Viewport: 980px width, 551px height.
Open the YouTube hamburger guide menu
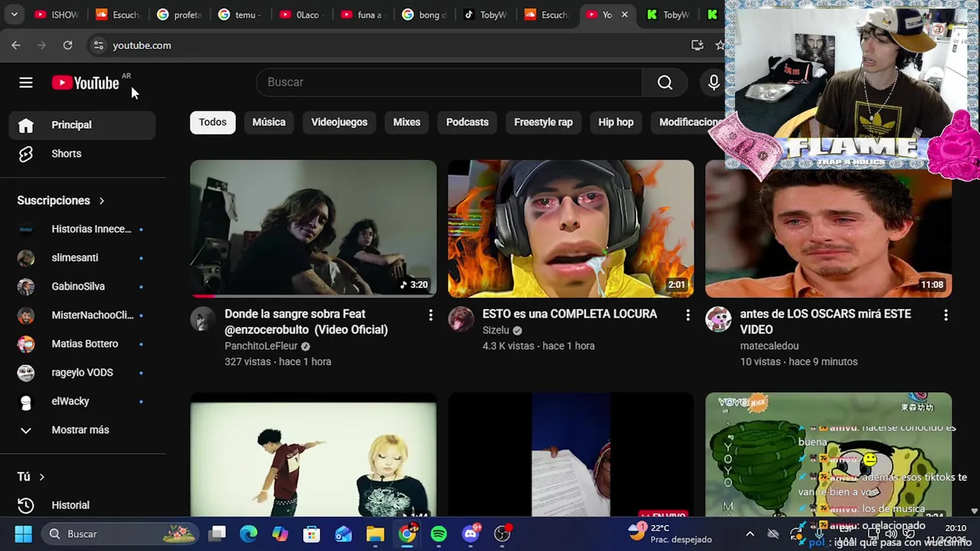pos(26,83)
